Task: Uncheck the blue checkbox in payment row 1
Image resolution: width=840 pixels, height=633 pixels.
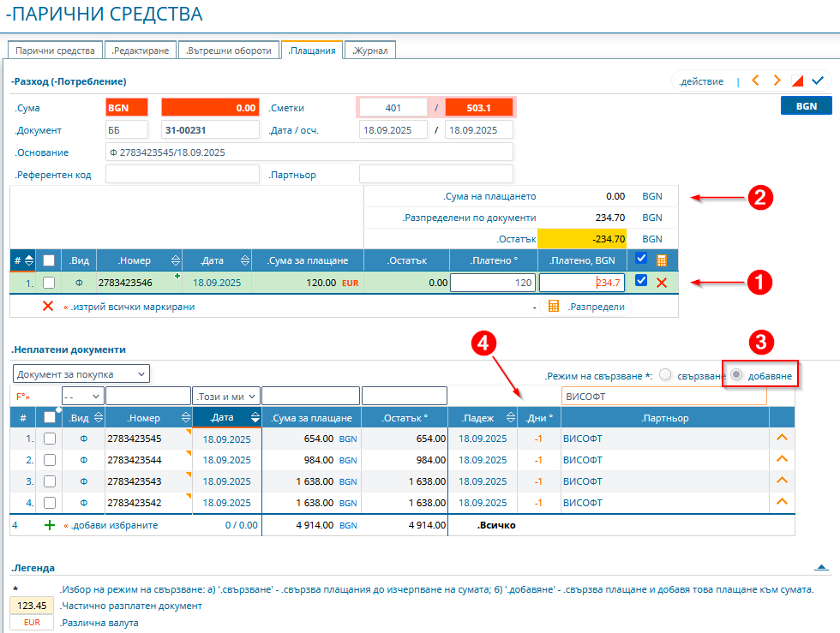Action: click(x=642, y=281)
